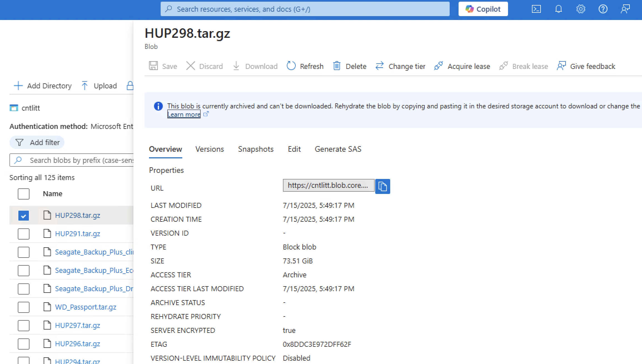Open the Learn more link
Viewport: 642px width, 364px height.
(x=184, y=114)
